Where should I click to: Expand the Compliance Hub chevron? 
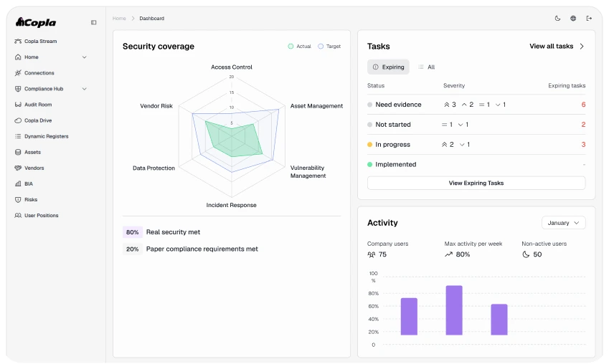[84, 89]
